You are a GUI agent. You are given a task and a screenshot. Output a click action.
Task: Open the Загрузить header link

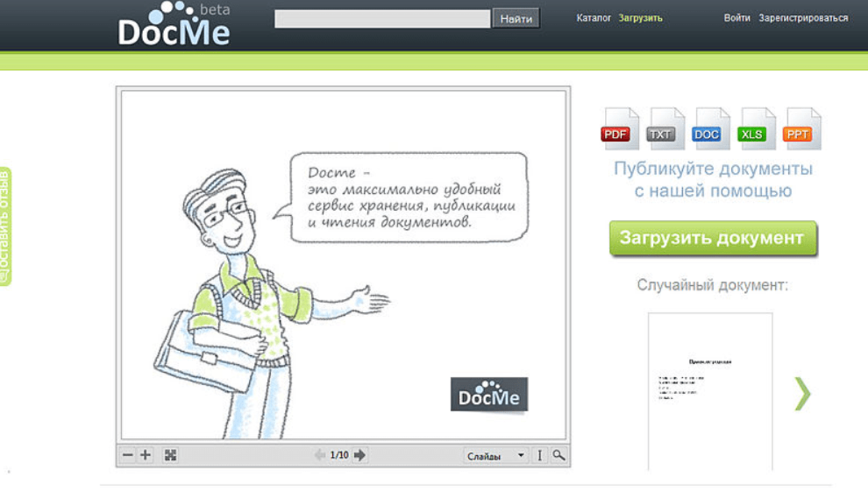point(640,18)
